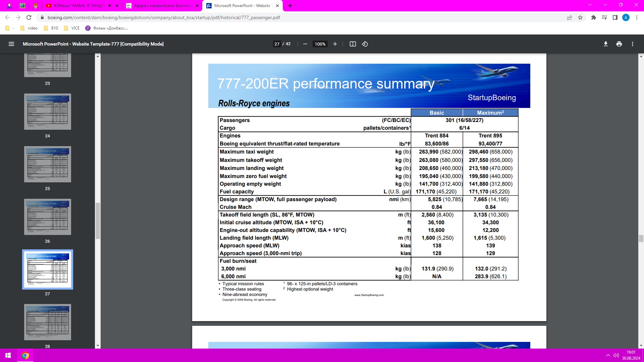Close the Афера с малазийским Боингом tab

(x=197, y=6)
